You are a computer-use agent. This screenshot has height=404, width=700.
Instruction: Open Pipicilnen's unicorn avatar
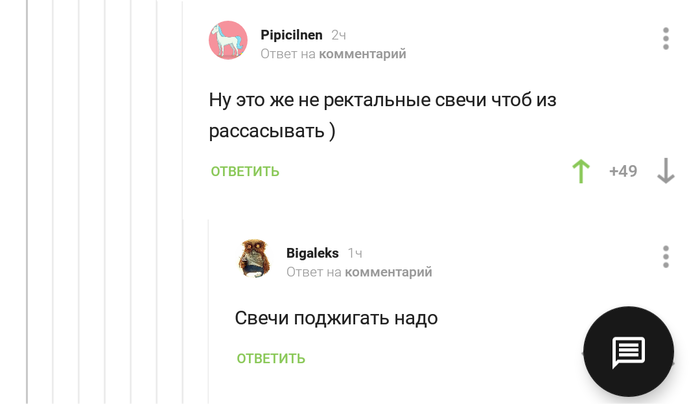(228, 41)
